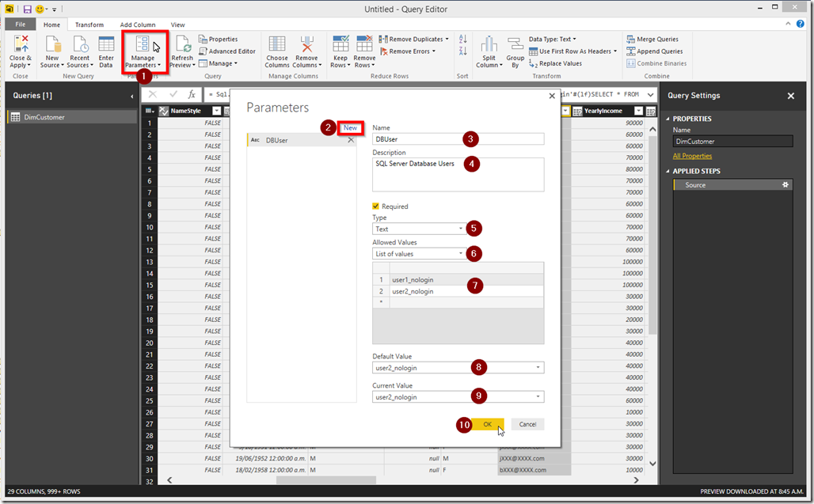Click the query Name field DimCustomer
The image size is (814, 504).
click(733, 142)
